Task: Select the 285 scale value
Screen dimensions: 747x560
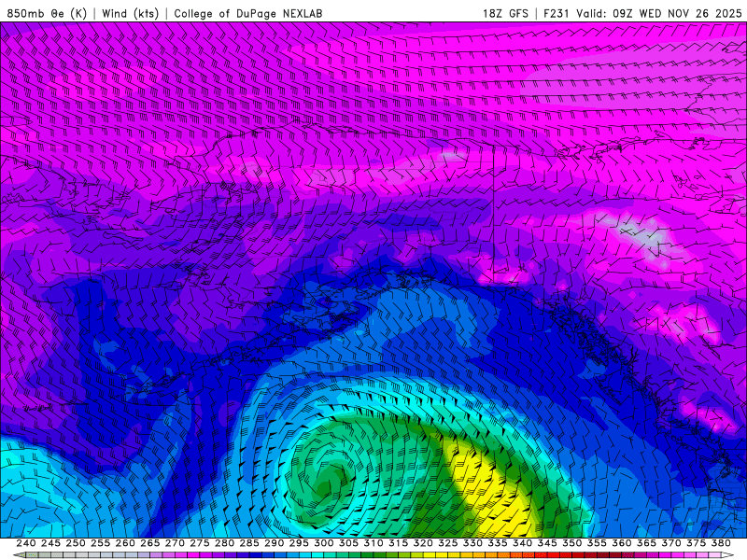Action: 249,543
